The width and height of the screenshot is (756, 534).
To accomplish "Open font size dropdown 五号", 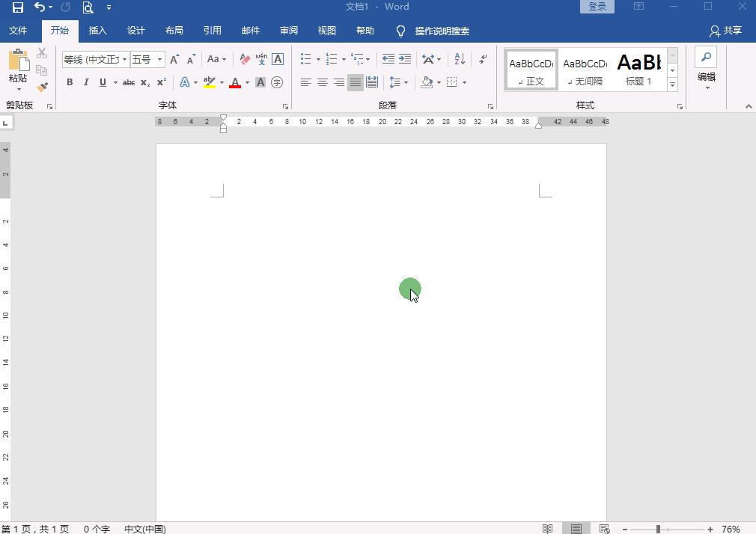I will [x=159, y=60].
